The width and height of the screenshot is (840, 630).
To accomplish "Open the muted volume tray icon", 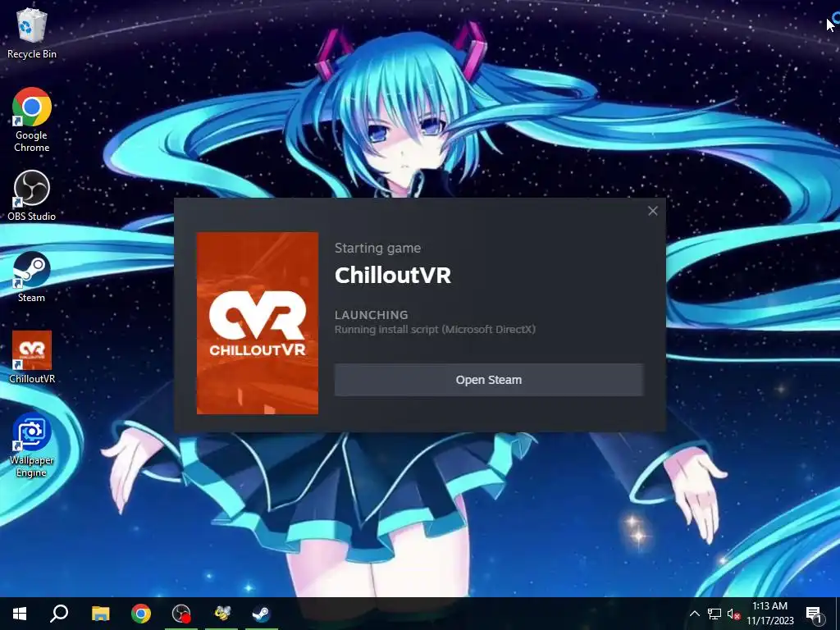I will [733, 614].
